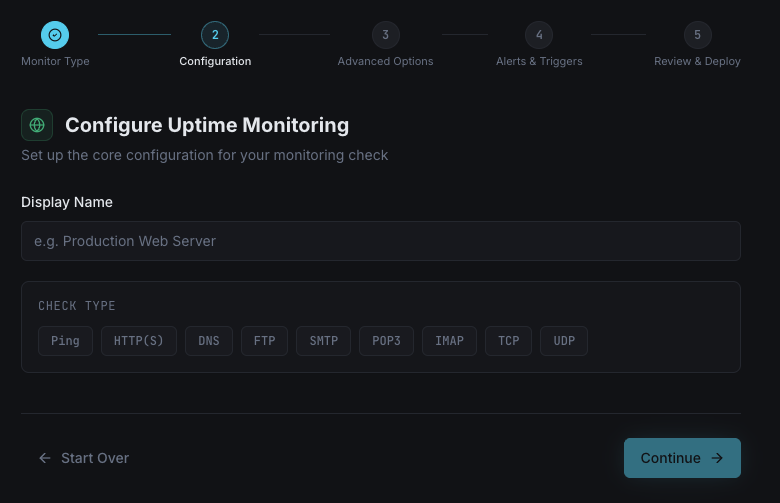Select IMAP check type option

tap(449, 341)
